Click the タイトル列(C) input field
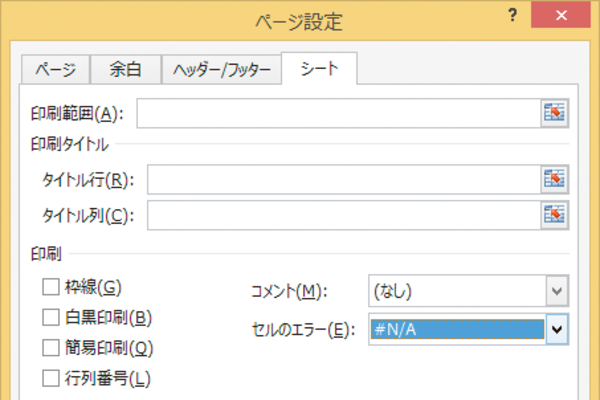Viewport: 600px width, 400px height. tap(344, 215)
